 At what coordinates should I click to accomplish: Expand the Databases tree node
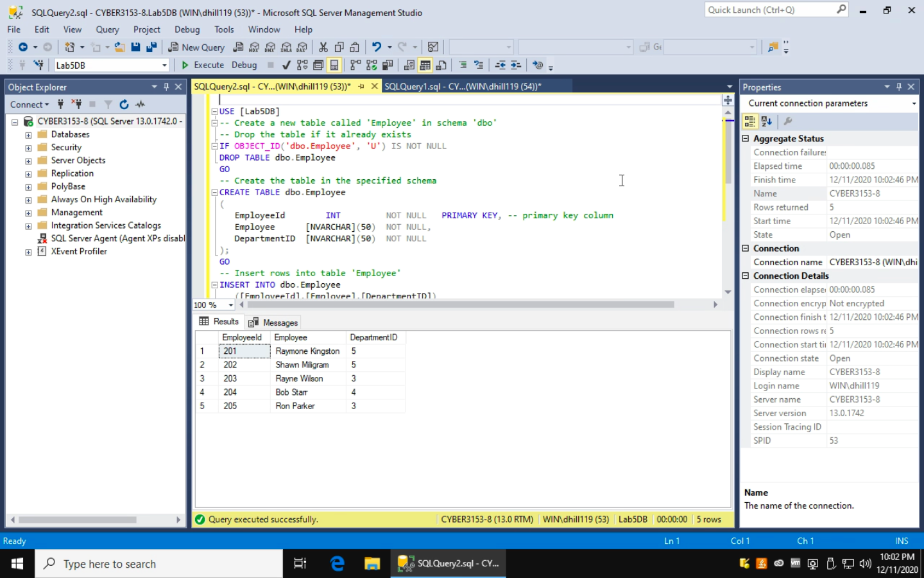pos(28,135)
